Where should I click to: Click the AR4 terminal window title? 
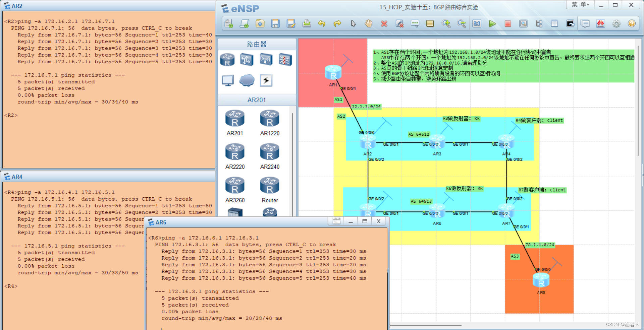(17, 177)
